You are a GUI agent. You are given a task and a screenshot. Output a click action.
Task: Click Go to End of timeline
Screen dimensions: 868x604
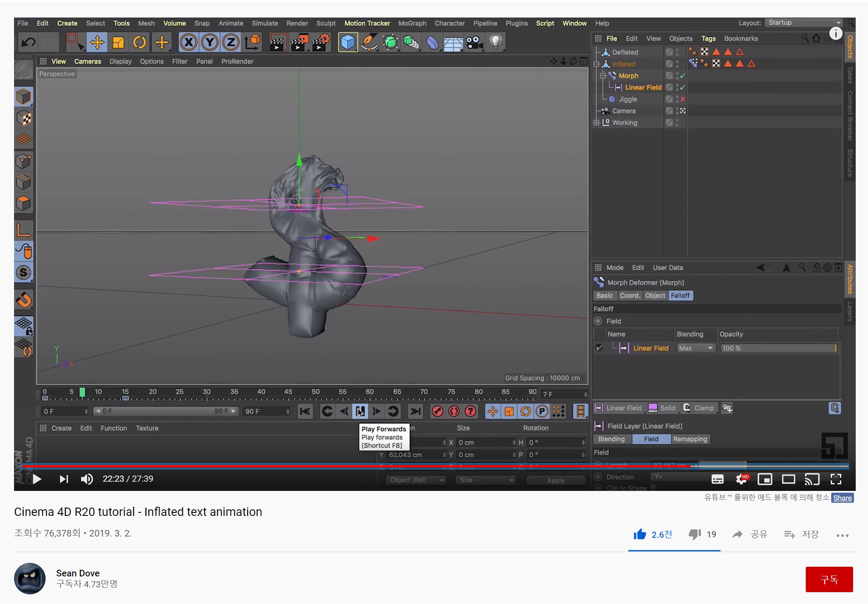416,411
